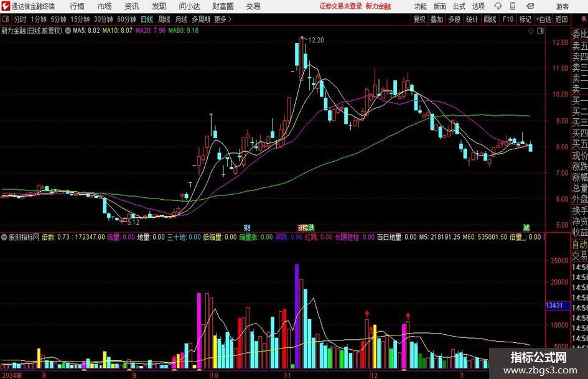Open the headset customer service icon
588x379 pixels.
498,6
